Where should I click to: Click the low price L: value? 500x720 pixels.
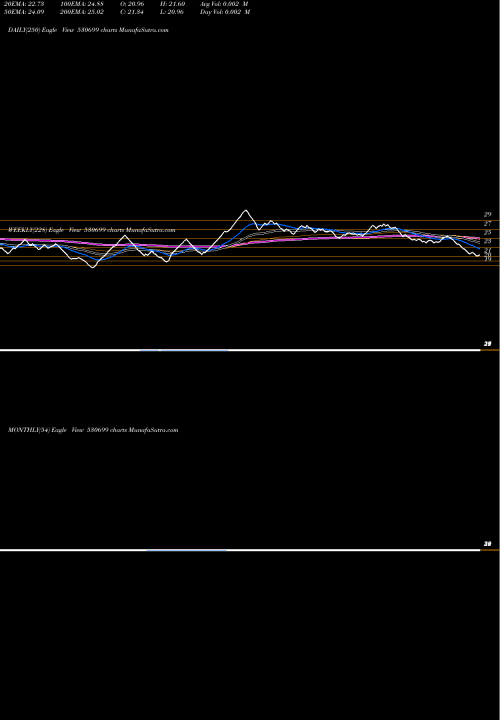coord(172,12)
